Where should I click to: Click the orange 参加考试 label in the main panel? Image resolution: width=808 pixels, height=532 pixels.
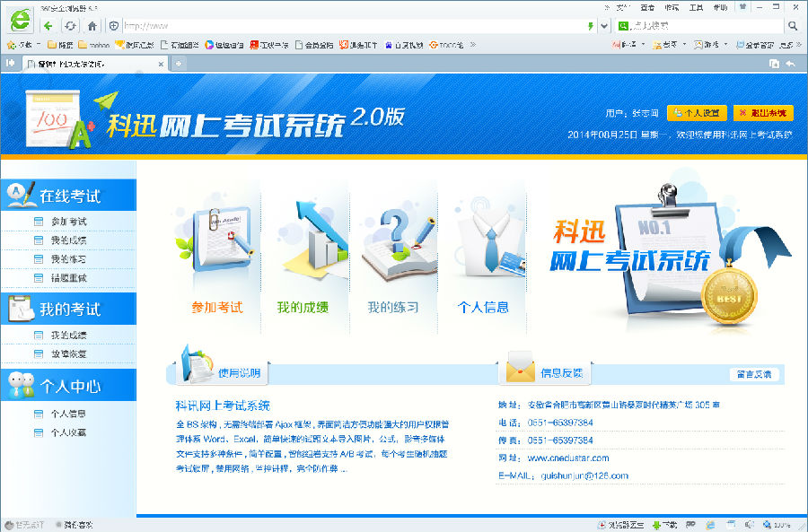coord(217,308)
